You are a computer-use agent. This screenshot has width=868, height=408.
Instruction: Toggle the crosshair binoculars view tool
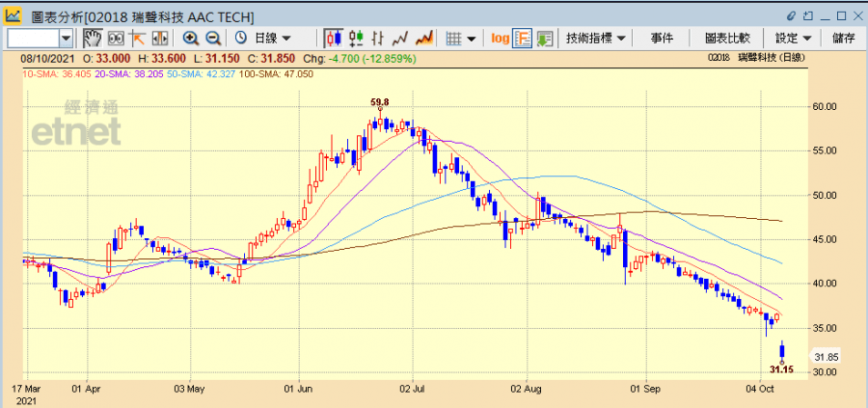click(116, 38)
